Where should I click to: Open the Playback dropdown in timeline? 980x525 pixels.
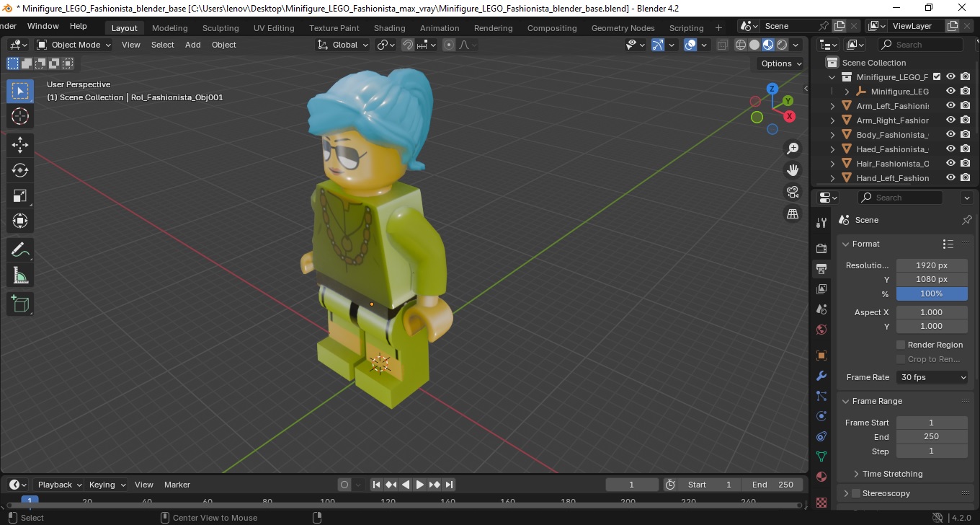point(59,485)
